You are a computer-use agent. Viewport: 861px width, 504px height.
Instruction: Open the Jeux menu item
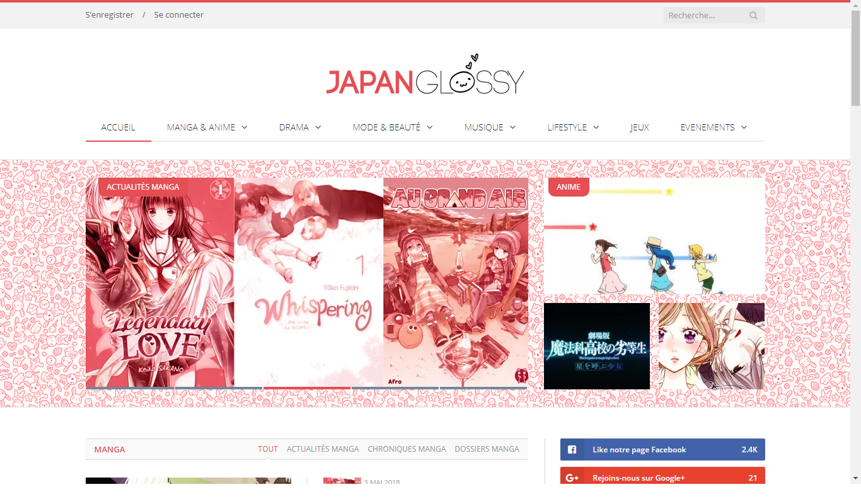point(639,127)
